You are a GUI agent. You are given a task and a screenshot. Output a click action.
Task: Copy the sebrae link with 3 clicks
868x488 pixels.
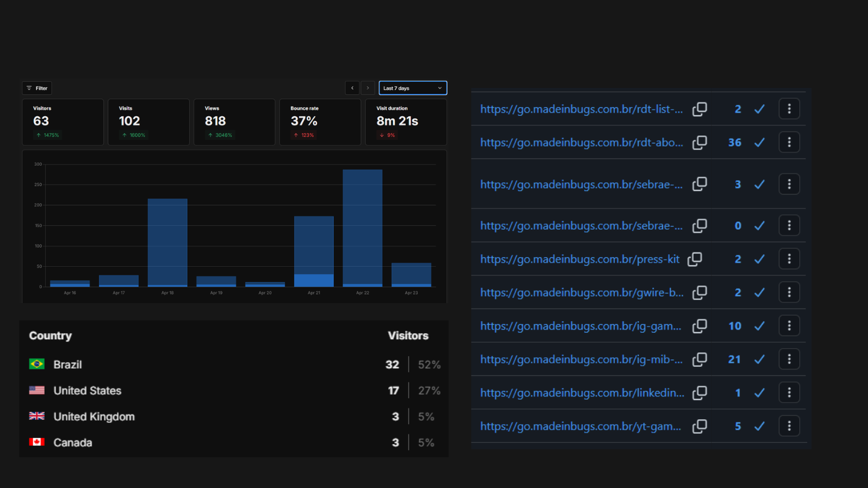pyautogui.click(x=699, y=184)
